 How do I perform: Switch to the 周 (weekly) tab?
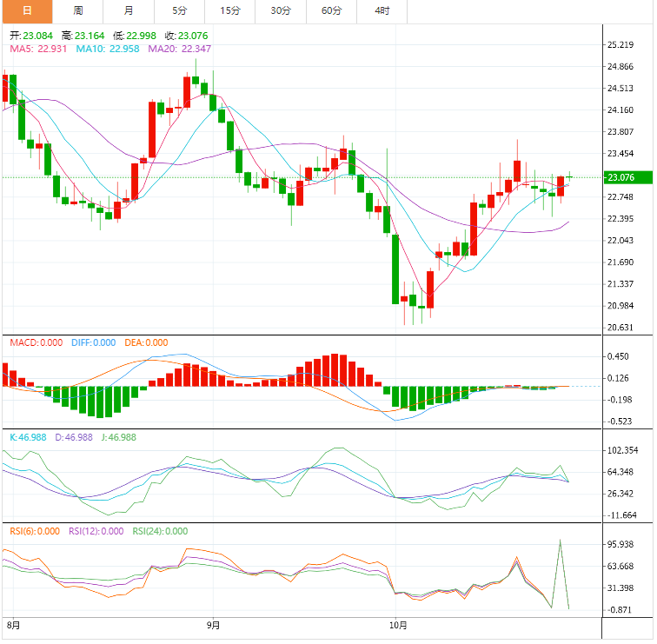tap(78, 10)
